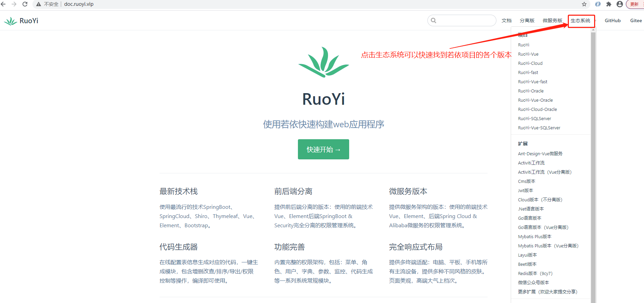Viewport: 644px width, 303px height.
Task: Click the 前后端分离 feature heading
Action: click(293, 191)
